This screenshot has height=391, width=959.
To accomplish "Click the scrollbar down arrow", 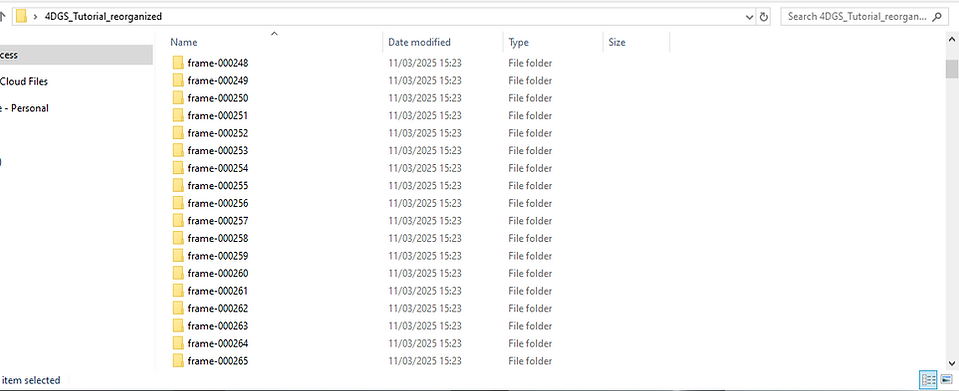I will pyautogui.click(x=951, y=362).
